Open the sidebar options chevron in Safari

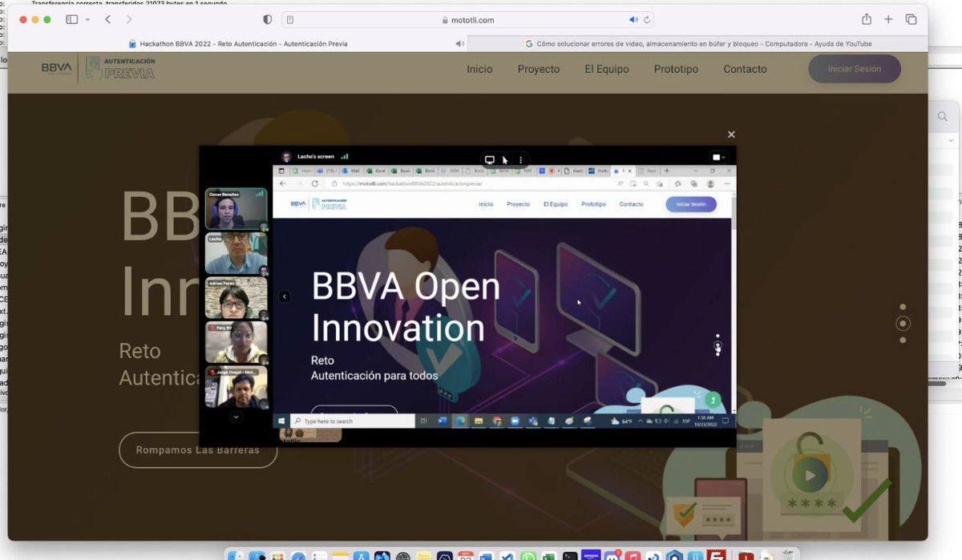pos(87,19)
